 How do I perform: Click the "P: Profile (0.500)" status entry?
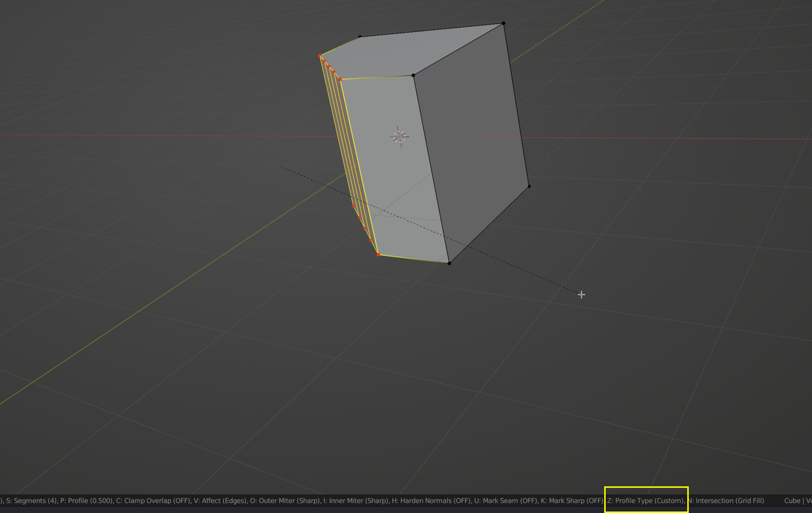(x=86, y=501)
